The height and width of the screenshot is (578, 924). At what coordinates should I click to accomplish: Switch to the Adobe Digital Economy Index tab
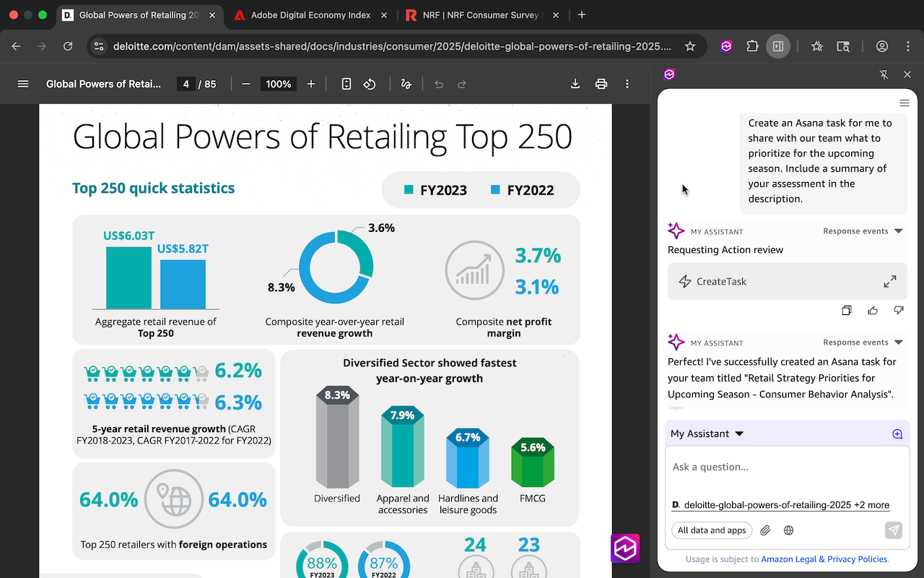(310, 15)
